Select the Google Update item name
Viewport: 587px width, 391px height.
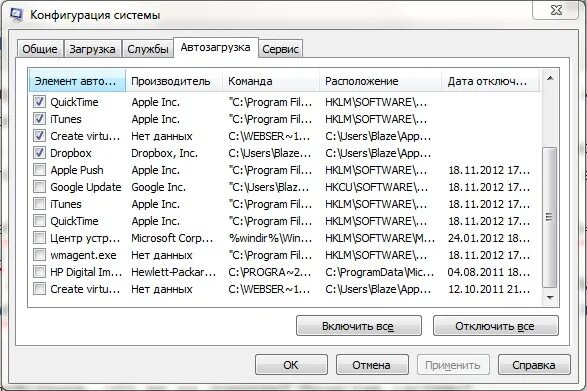coord(86,187)
